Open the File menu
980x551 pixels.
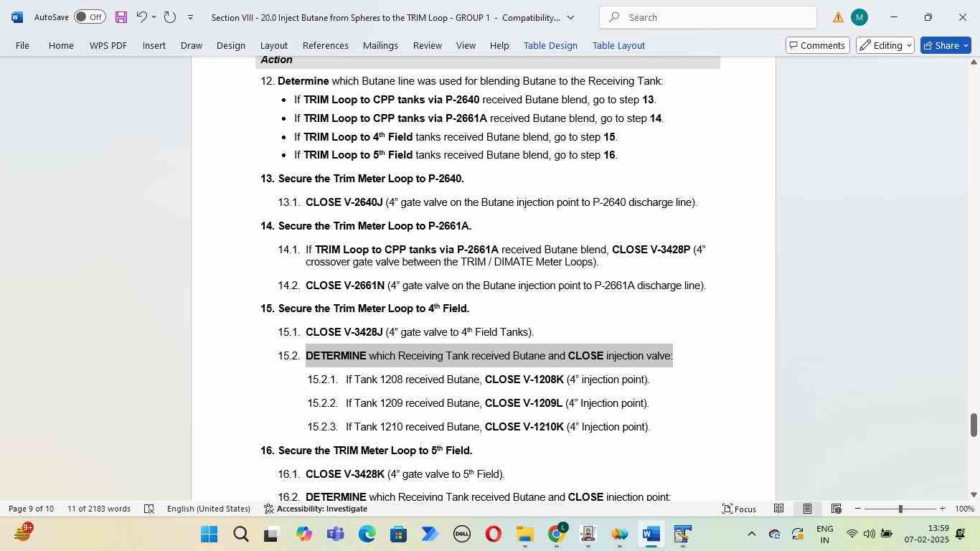(x=22, y=45)
